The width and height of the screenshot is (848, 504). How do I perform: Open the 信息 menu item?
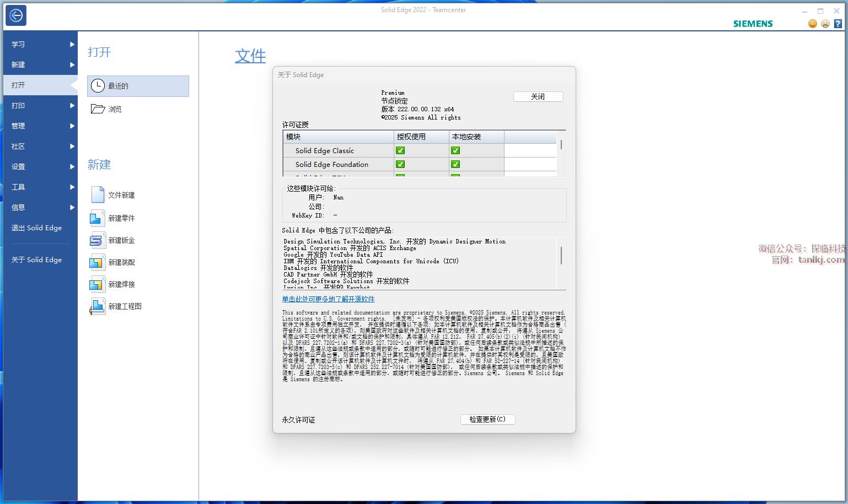point(40,207)
